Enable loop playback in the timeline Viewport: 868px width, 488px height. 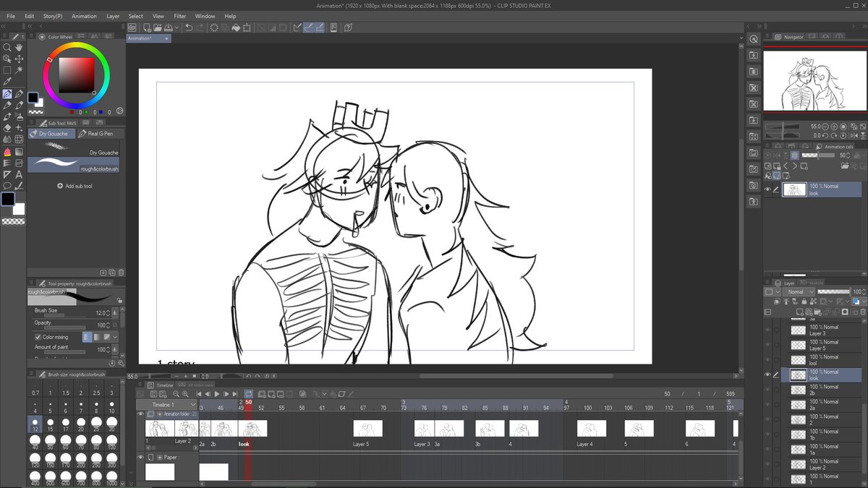tap(248, 394)
